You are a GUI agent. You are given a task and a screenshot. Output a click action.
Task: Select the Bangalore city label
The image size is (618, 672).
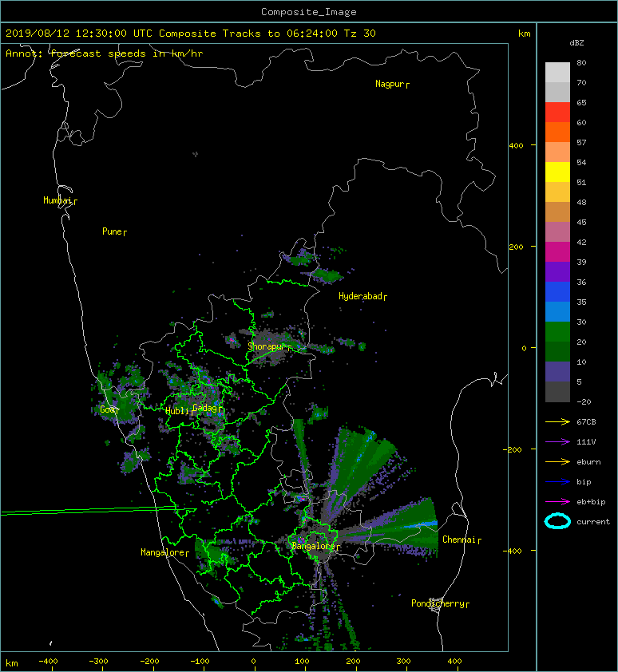click(314, 546)
